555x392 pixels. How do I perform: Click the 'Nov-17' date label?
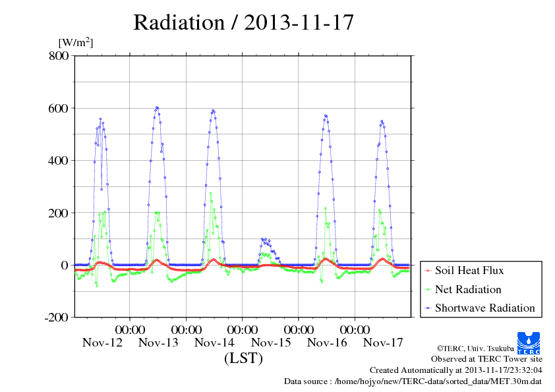click(x=383, y=343)
